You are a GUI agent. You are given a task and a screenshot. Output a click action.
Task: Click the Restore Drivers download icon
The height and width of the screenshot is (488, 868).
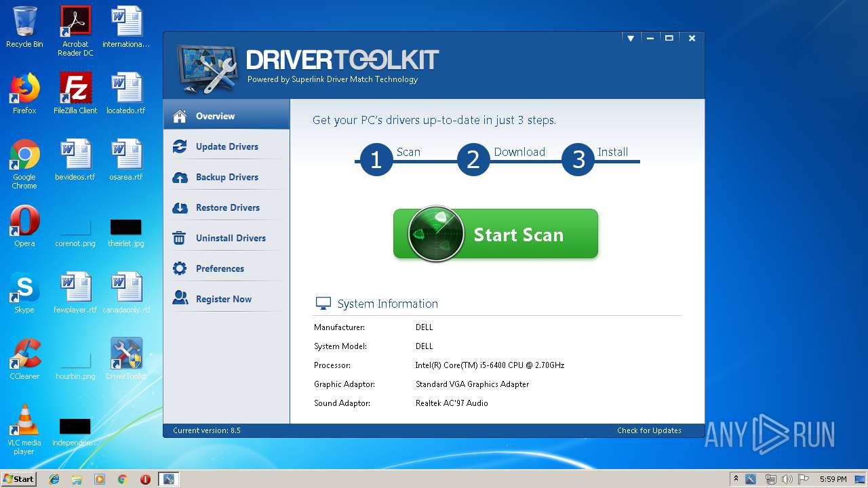point(180,207)
